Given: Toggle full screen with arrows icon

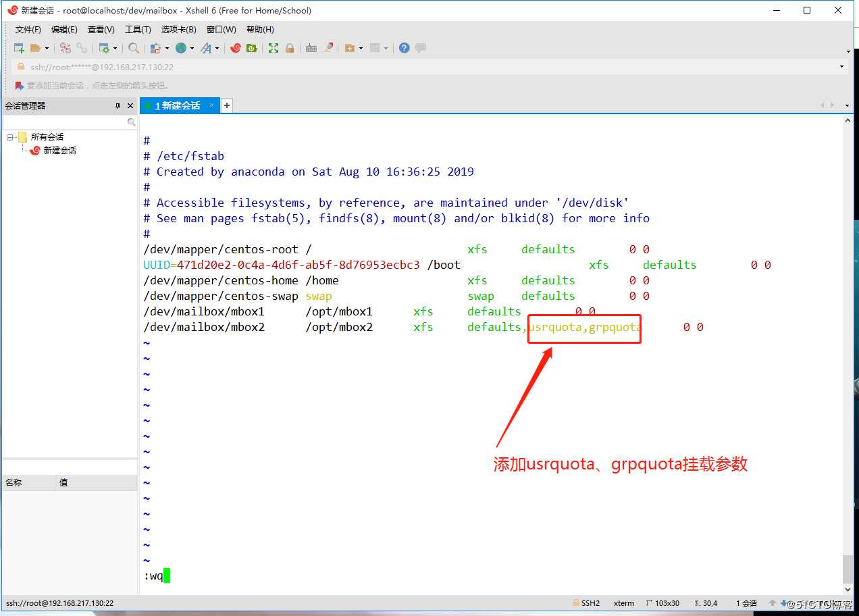Looking at the screenshot, I should [x=274, y=48].
